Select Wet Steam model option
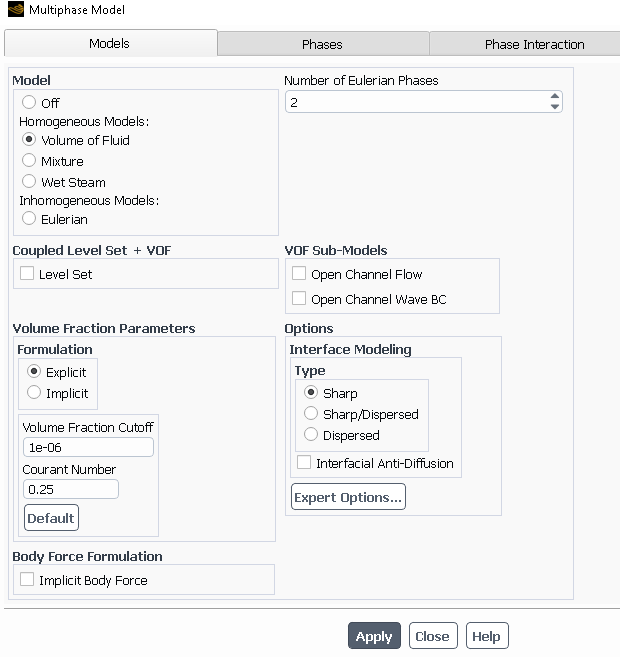620x657 pixels. point(29,182)
